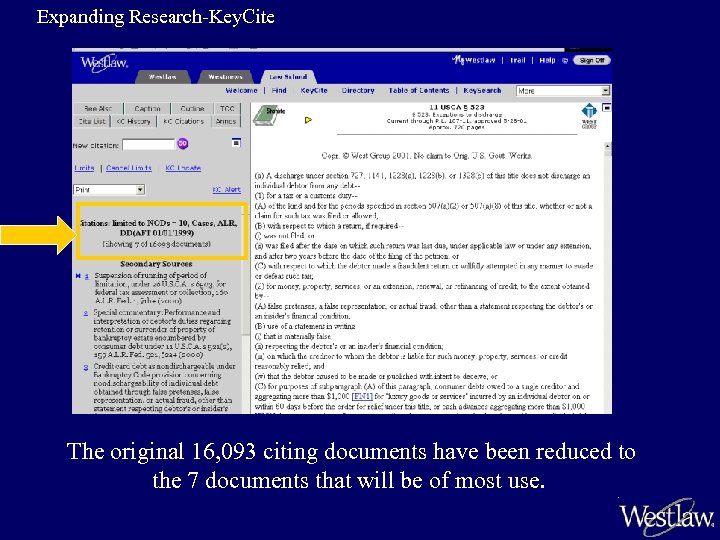
Task: Click the yellow KeyCite flag icon
Action: [x=308, y=120]
